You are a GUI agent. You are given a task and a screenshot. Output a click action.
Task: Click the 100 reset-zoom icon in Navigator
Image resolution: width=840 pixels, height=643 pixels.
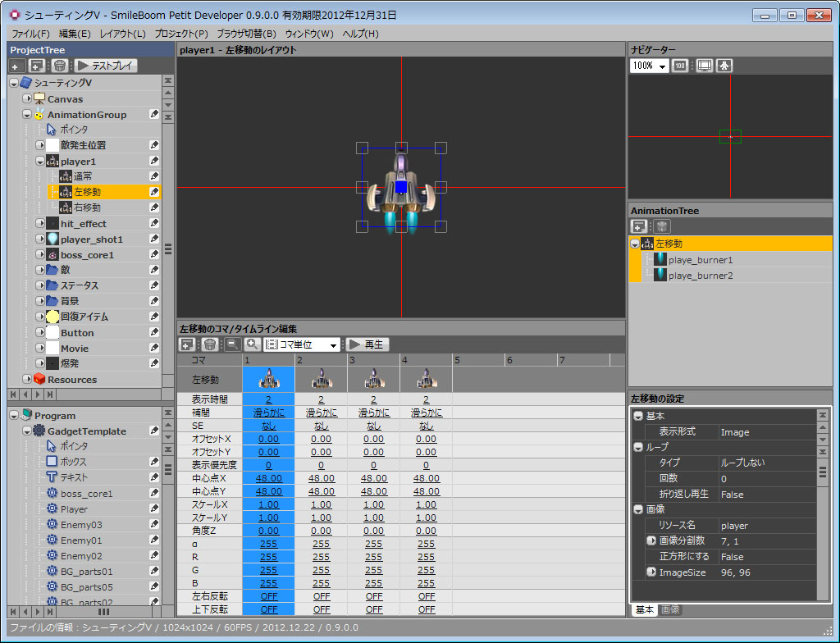pos(680,66)
